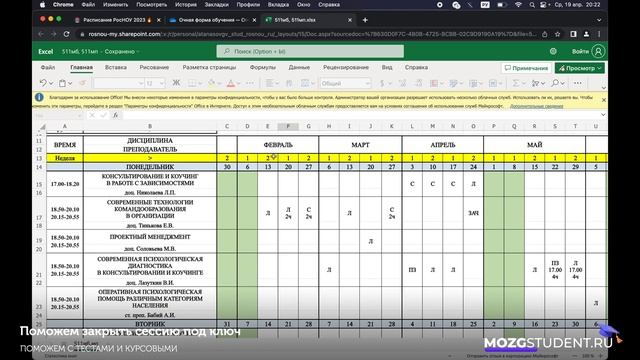The width and height of the screenshot is (640, 360).
Task: Open the Undo dropdown arrow
Action: tap(51, 83)
